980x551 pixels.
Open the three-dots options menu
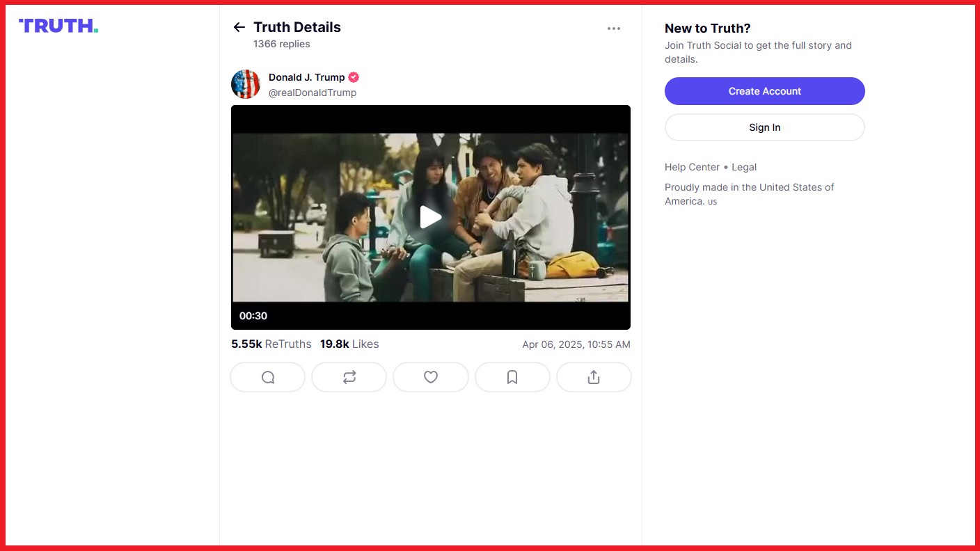(x=613, y=29)
